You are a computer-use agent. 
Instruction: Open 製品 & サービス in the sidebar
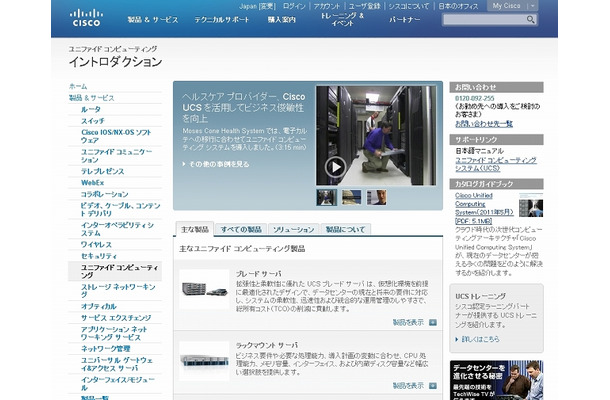click(x=91, y=98)
